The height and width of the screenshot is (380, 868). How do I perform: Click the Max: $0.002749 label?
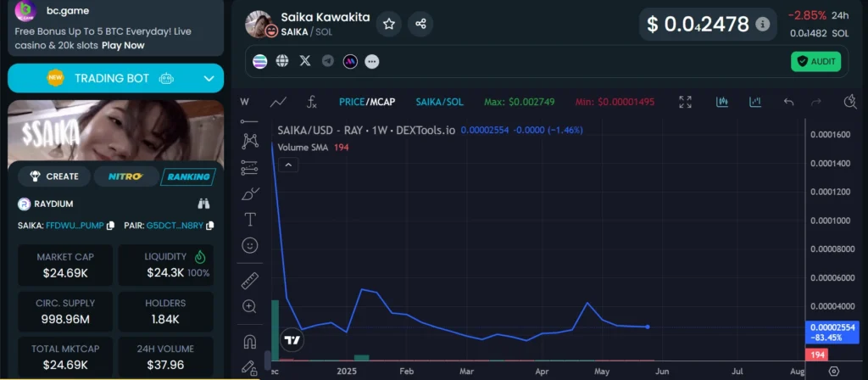(x=520, y=102)
